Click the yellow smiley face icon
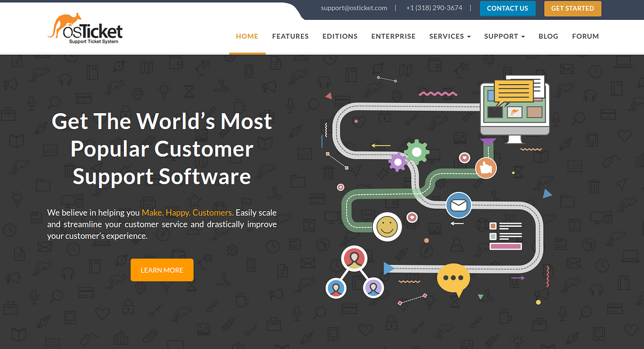Screen dimensions: 644x349 pos(386,226)
